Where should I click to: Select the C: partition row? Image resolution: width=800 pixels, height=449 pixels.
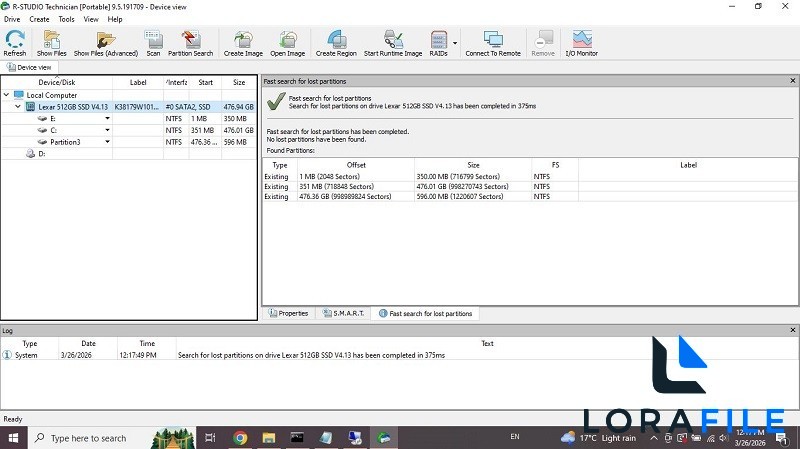pos(129,130)
